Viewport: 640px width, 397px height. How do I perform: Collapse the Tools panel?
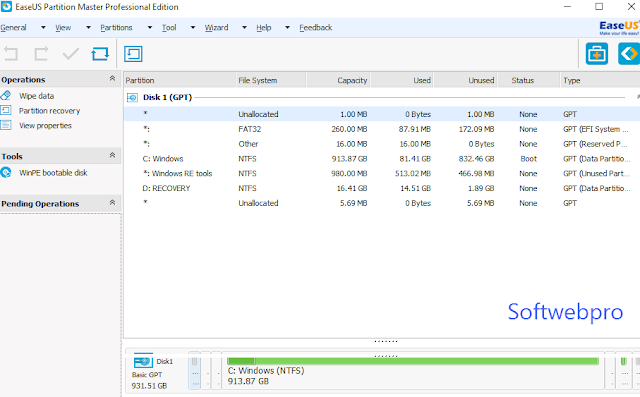click(x=112, y=155)
